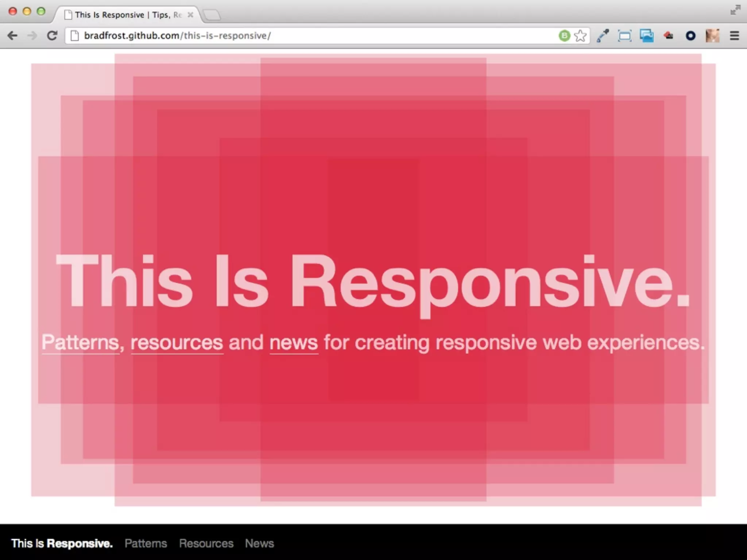Open the Chrome hamburger menu
The width and height of the screenshot is (747, 560).
(734, 36)
